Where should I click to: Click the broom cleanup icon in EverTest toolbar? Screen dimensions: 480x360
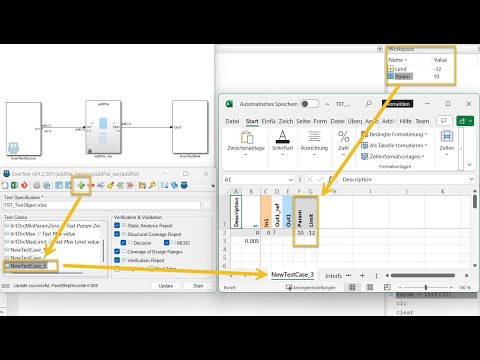point(111,185)
